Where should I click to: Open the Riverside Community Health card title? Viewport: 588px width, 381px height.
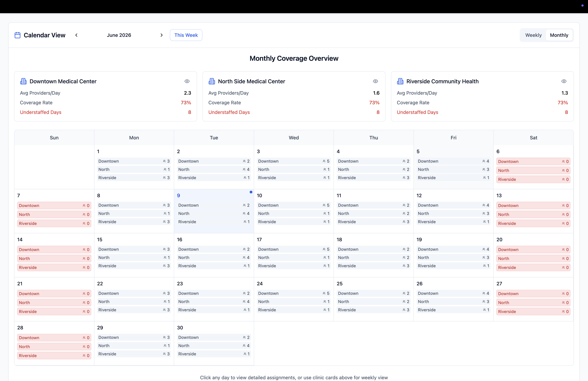(x=443, y=81)
